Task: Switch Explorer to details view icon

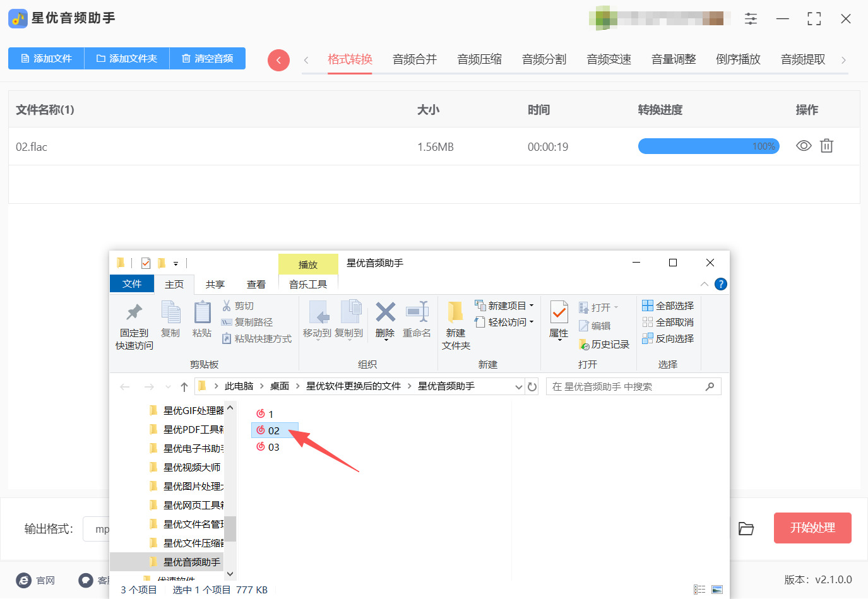Action: pyautogui.click(x=699, y=590)
